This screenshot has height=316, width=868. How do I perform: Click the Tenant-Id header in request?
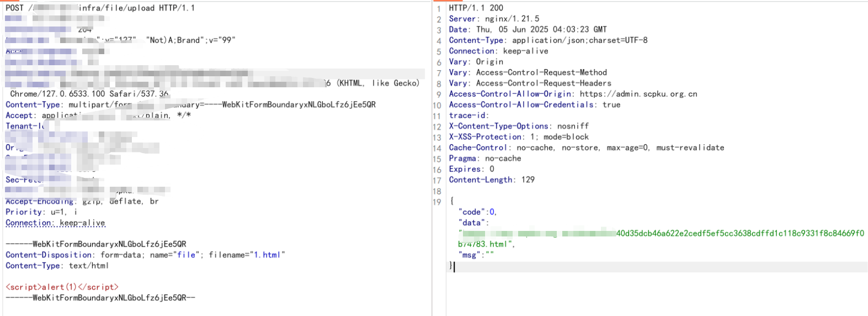pos(25,126)
